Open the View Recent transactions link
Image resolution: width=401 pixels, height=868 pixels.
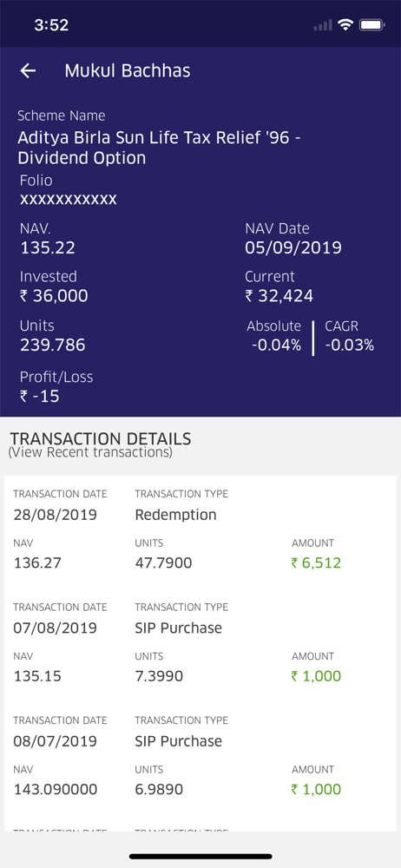[90, 452]
